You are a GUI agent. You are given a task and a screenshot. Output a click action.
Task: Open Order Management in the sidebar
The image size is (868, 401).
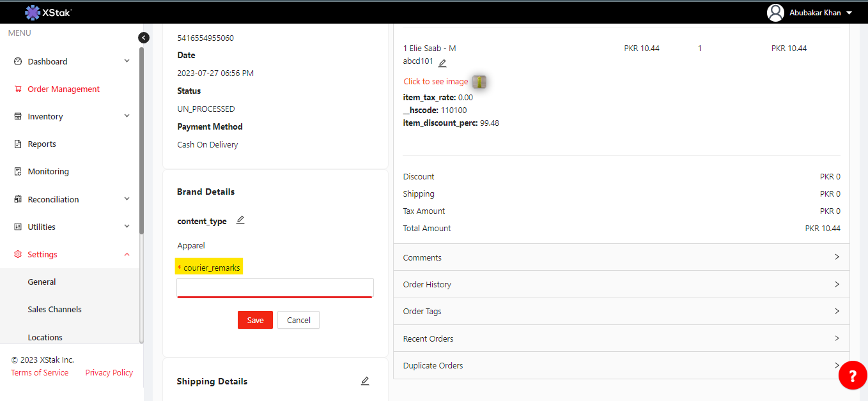point(63,89)
